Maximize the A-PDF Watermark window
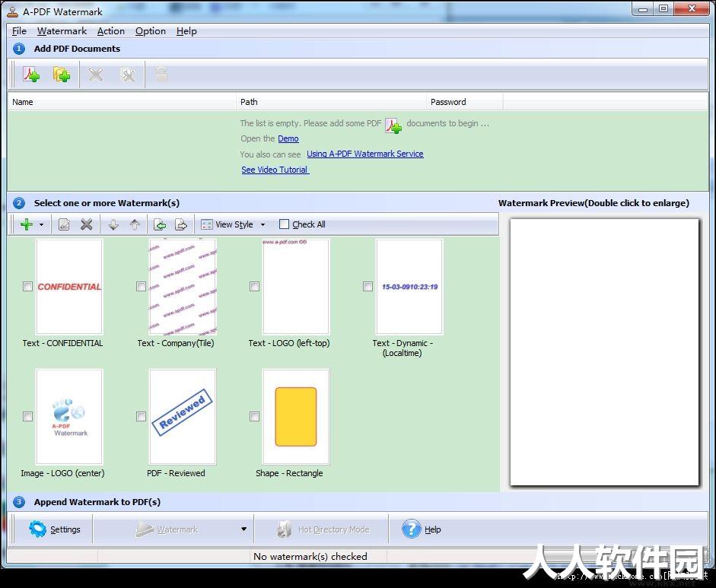Image resolution: width=716 pixels, height=588 pixels. pos(664,9)
